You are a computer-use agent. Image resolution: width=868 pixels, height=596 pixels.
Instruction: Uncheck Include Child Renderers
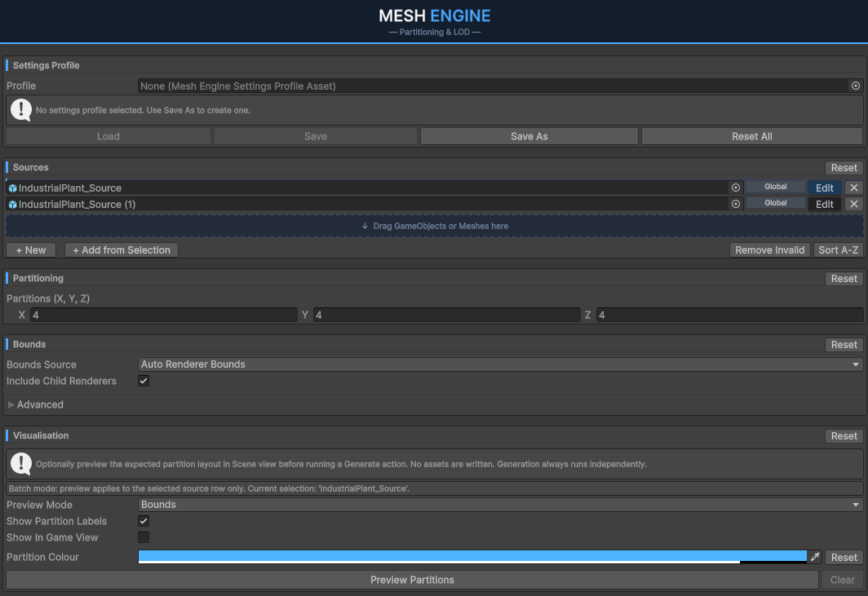pos(144,380)
